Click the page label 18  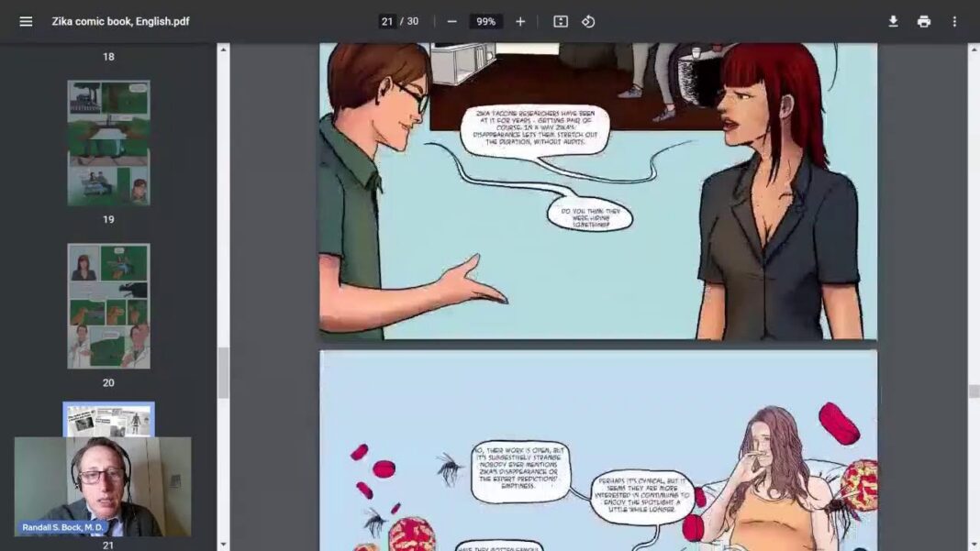109,57
